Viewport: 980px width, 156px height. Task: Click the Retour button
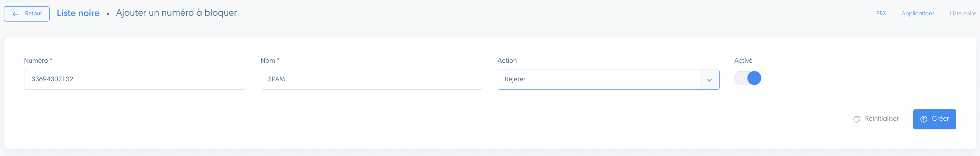click(27, 14)
